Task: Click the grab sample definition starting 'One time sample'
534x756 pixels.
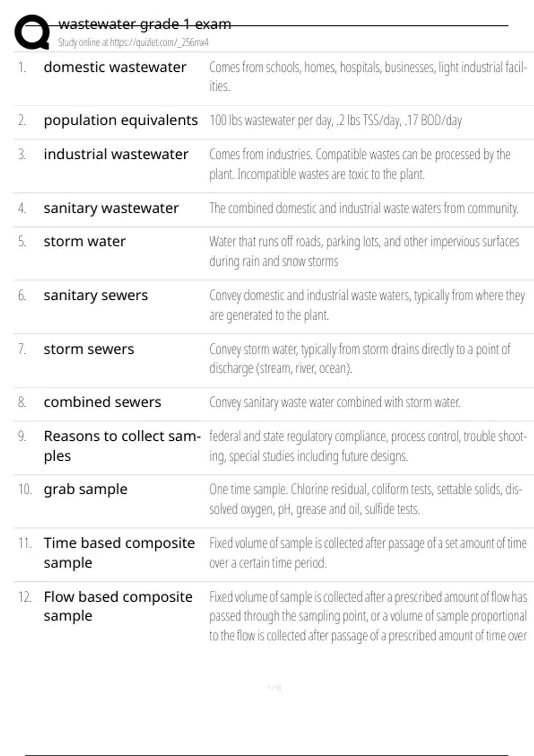Action: [x=365, y=499]
